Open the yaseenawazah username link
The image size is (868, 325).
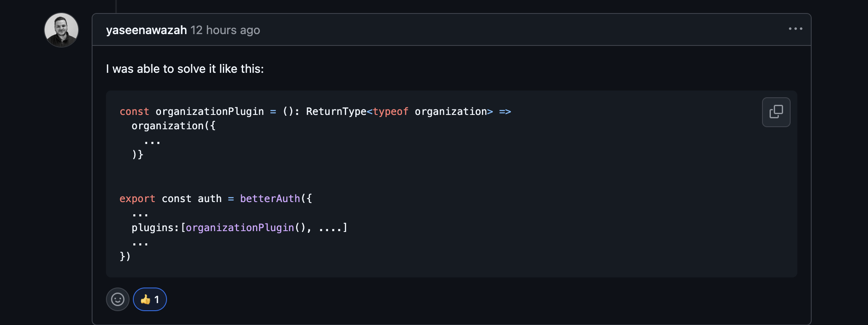[x=146, y=30]
